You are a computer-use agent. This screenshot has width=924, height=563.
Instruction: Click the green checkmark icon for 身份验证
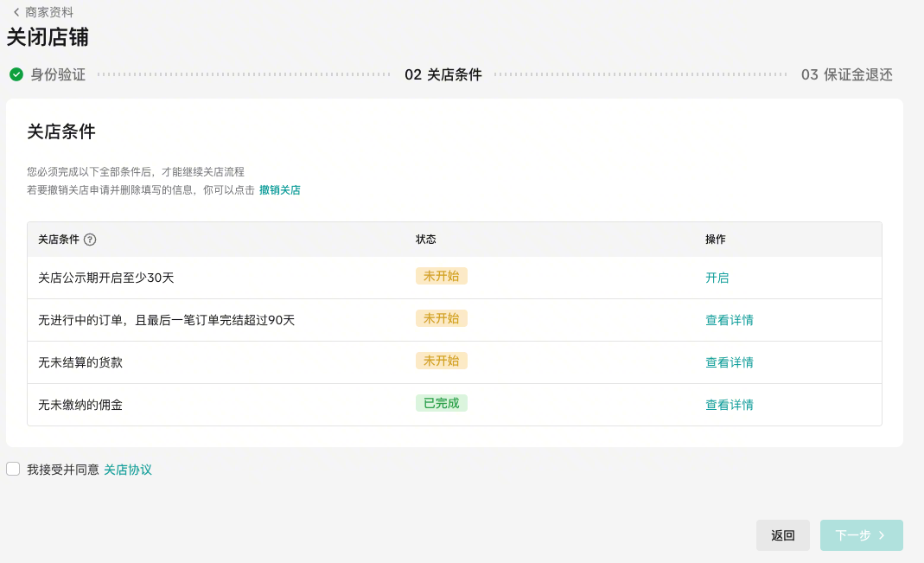coord(16,74)
